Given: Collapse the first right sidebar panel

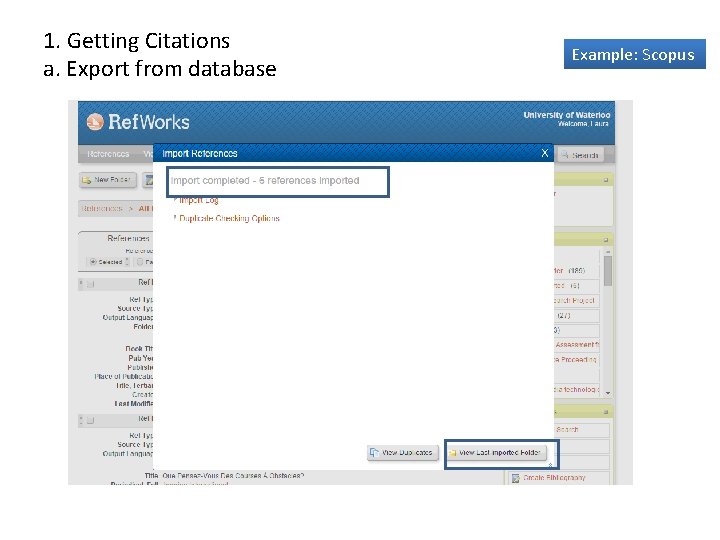Looking at the screenshot, I should (x=606, y=180).
